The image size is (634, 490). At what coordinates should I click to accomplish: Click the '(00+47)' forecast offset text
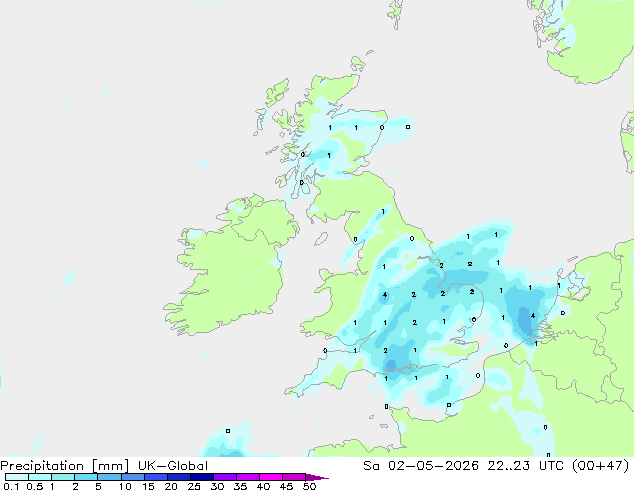click(601, 466)
